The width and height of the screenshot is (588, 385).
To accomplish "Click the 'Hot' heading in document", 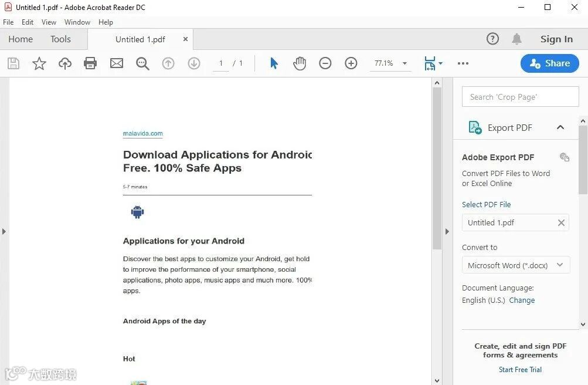I will (129, 359).
